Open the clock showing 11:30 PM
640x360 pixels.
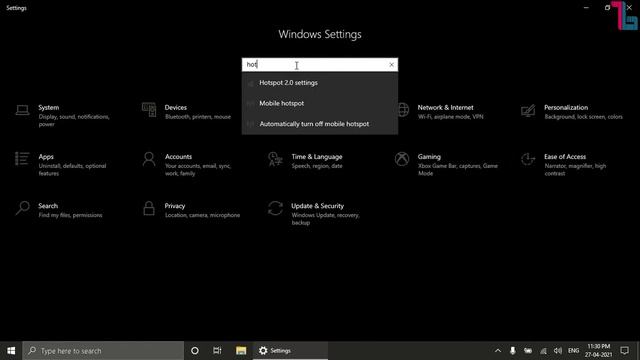coord(598,351)
